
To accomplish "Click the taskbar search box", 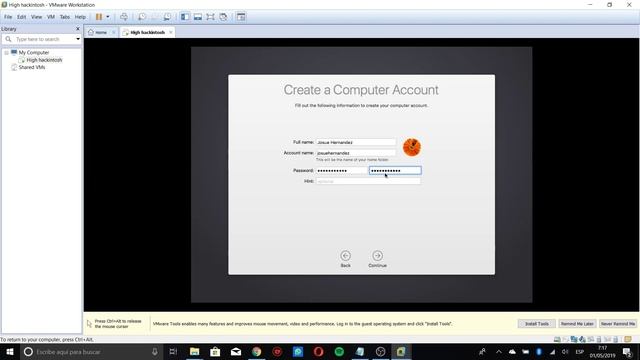I will [91, 352].
